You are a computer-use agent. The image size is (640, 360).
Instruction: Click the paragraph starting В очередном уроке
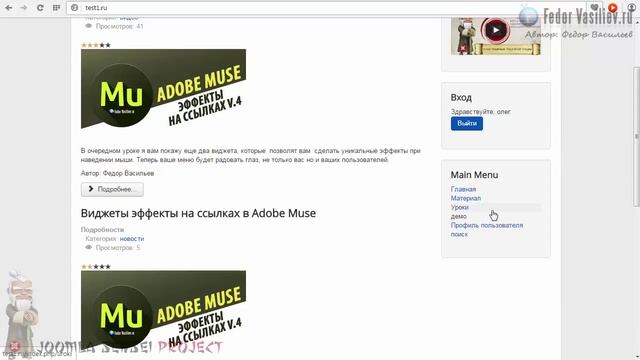pos(251,155)
